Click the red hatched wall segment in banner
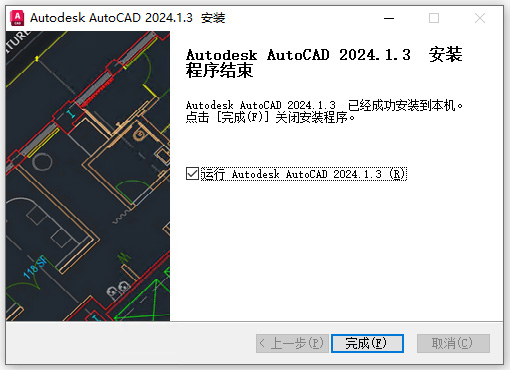 97,91
